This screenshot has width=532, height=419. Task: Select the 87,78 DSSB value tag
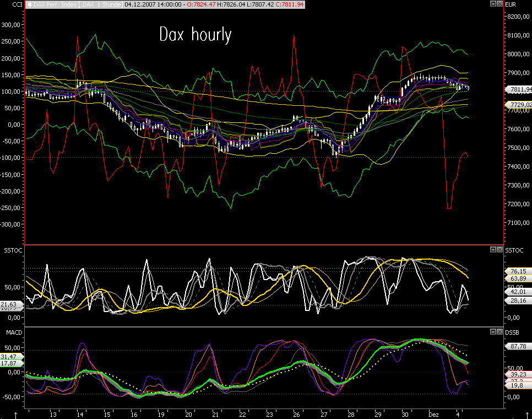pos(518,346)
